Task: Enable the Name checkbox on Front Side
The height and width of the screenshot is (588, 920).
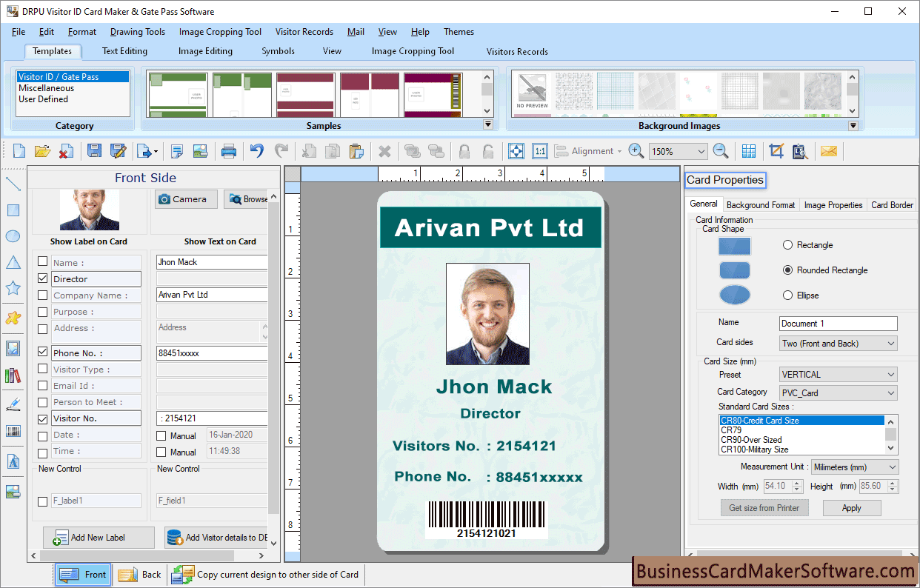Action: (x=42, y=262)
